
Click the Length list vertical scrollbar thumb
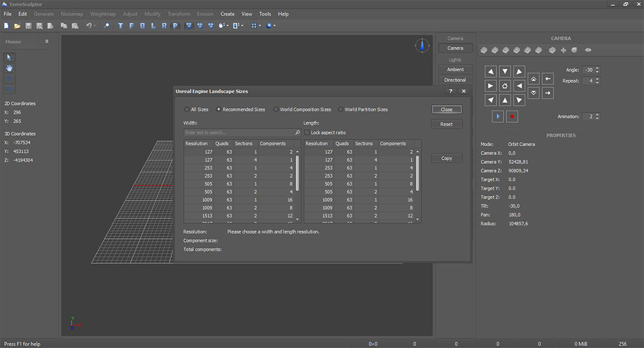[x=417, y=173]
